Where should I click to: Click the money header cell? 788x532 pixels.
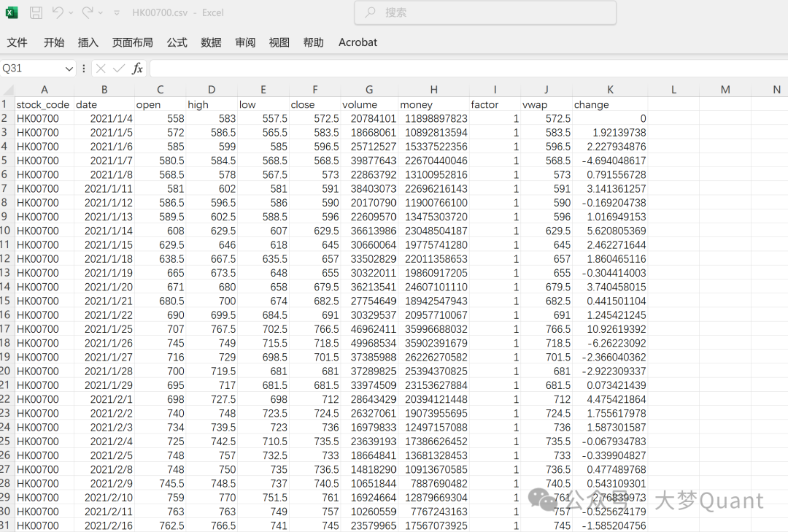[433, 104]
